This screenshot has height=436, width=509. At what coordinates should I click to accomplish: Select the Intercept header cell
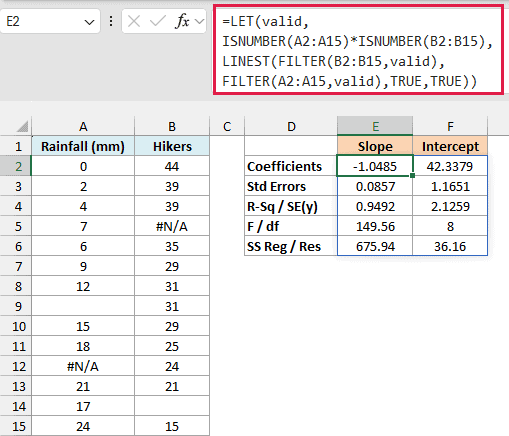point(450,146)
